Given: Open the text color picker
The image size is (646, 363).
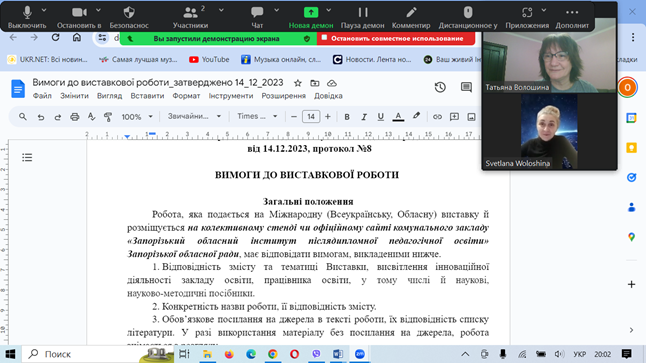Looking at the screenshot, I should pos(398,117).
